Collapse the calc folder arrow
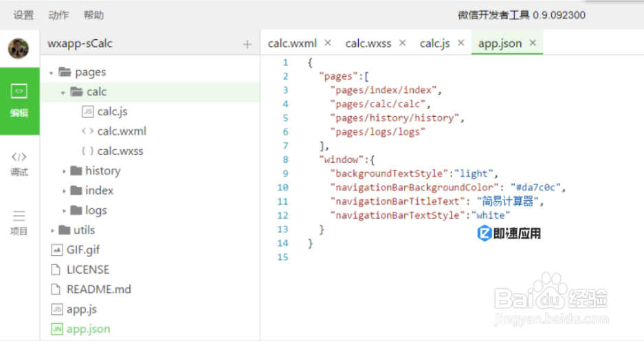This screenshot has height=341, width=644. click(63, 92)
